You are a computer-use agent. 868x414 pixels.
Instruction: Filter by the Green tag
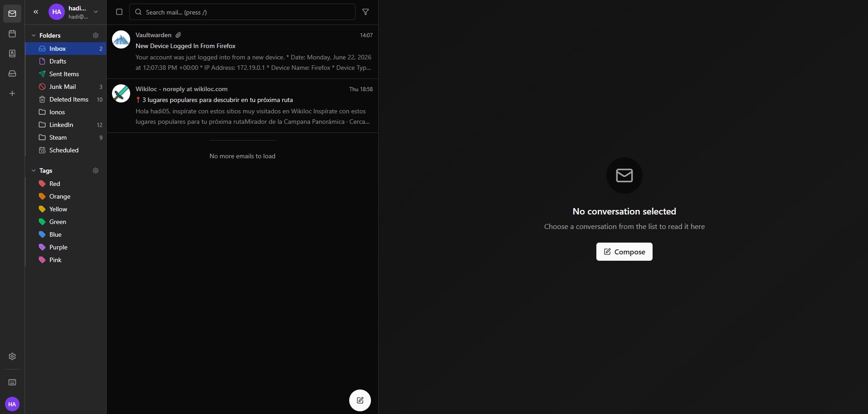pos(66,222)
